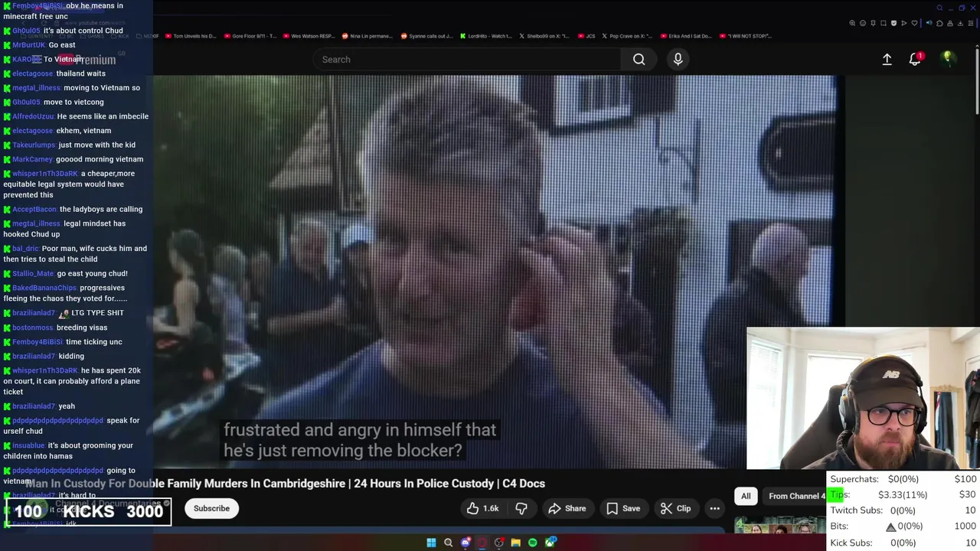Viewport: 980px width, 551px height.
Task: Click chat username 'AcceptBacon'
Action: point(34,209)
